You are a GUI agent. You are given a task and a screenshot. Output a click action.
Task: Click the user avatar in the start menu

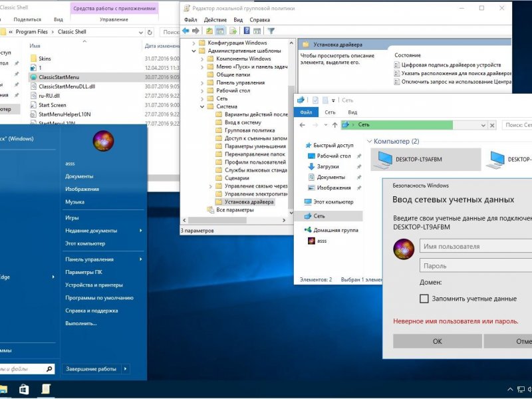pos(103,141)
